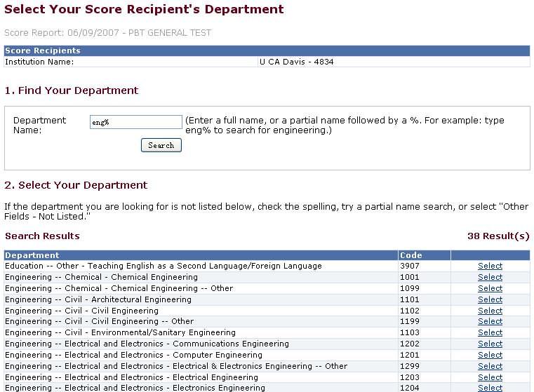Select Environmental/Sanitary Engineering code 1103
534x392 pixels.
click(490, 332)
